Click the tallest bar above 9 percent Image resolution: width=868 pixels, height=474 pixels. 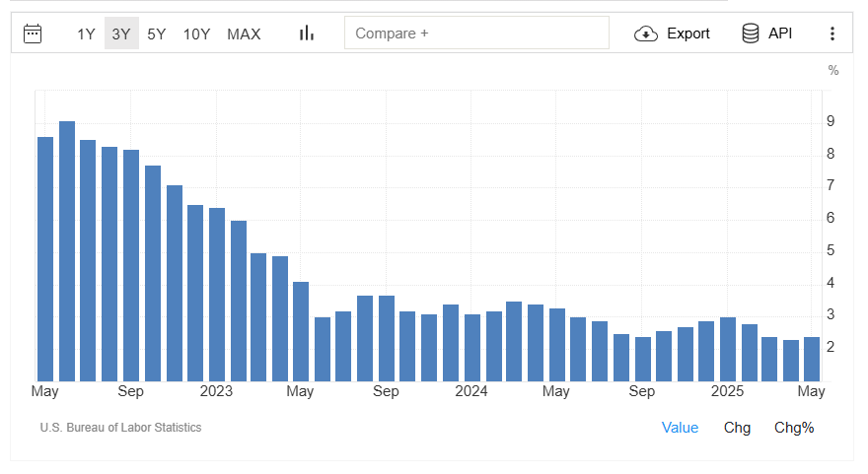coord(67,251)
